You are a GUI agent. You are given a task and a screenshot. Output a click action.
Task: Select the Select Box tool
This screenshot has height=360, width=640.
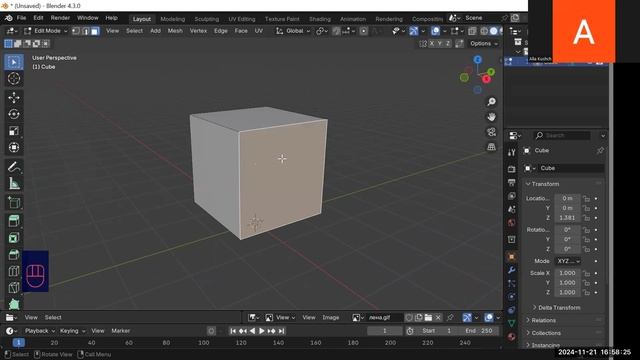pos(14,62)
